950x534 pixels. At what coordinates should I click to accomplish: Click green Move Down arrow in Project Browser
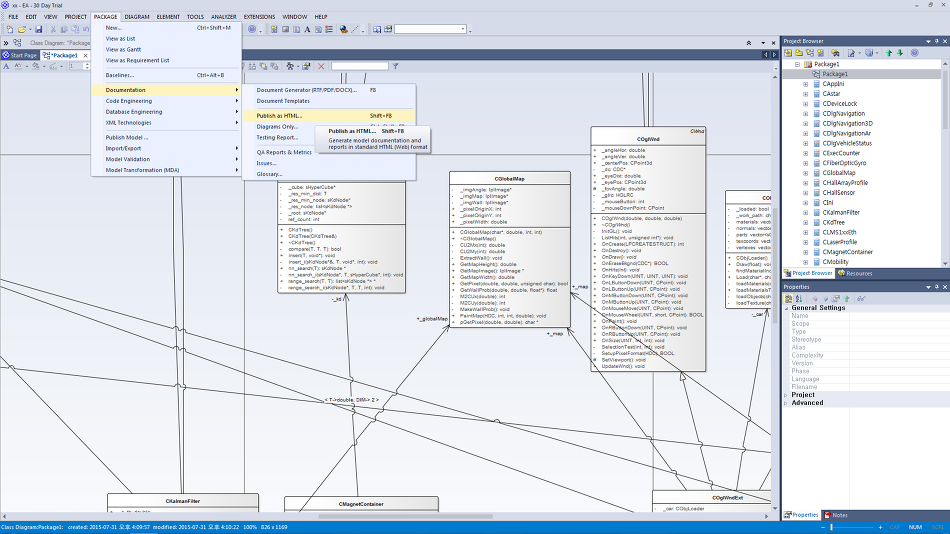pos(900,53)
